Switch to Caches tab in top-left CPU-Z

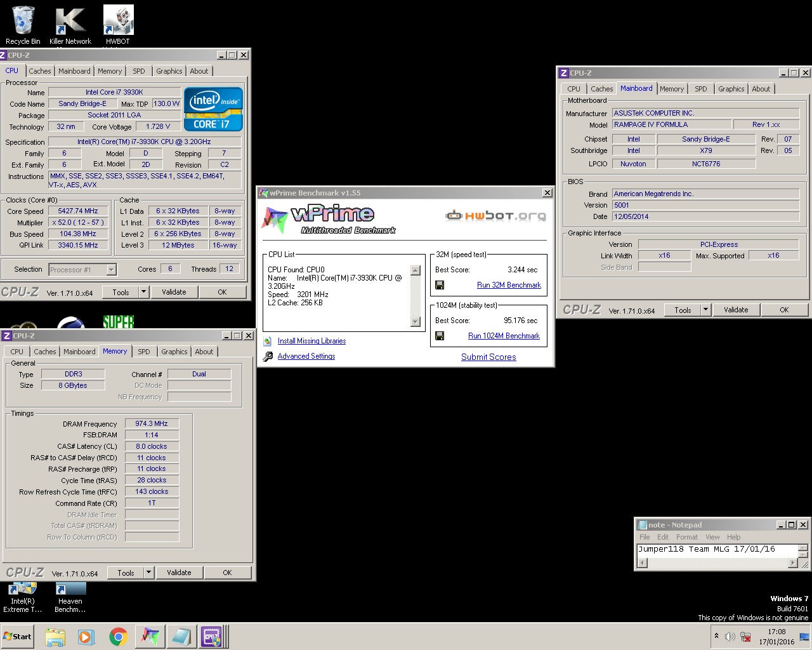[39, 71]
